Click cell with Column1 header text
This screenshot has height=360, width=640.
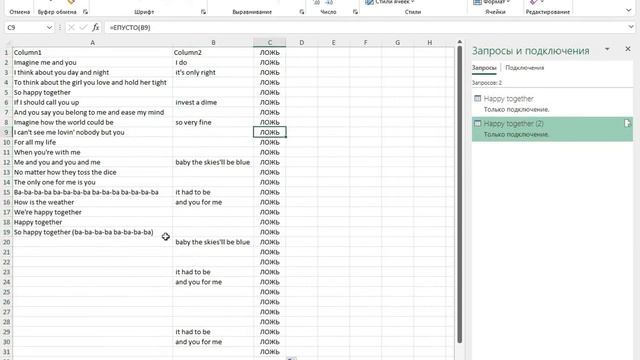[x=93, y=53]
